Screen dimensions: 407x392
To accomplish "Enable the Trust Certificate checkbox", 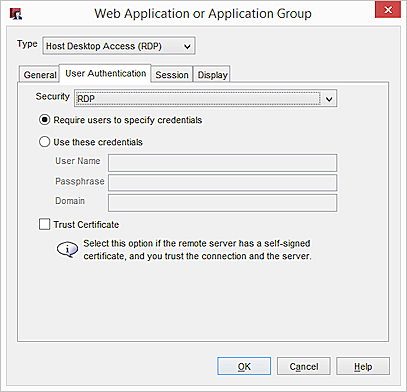I will coord(45,224).
